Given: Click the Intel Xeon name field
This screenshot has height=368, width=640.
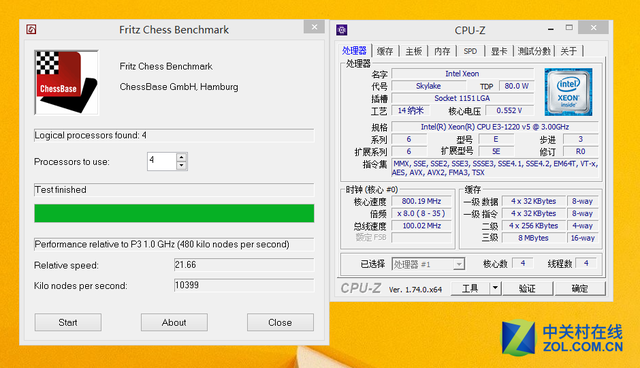Looking at the screenshot, I should click(x=462, y=73).
